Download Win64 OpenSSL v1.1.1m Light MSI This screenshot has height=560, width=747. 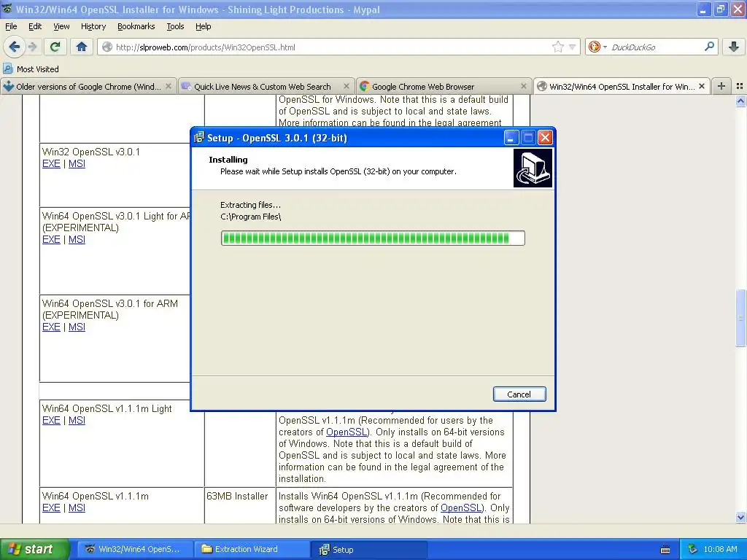coord(77,420)
